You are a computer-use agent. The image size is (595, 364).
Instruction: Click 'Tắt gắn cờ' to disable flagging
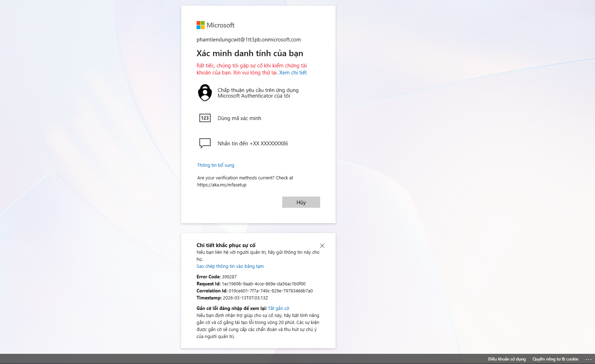click(278, 309)
